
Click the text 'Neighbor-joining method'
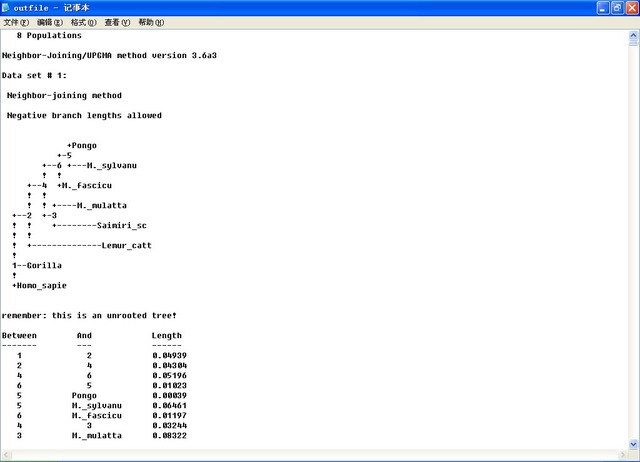tap(64, 96)
